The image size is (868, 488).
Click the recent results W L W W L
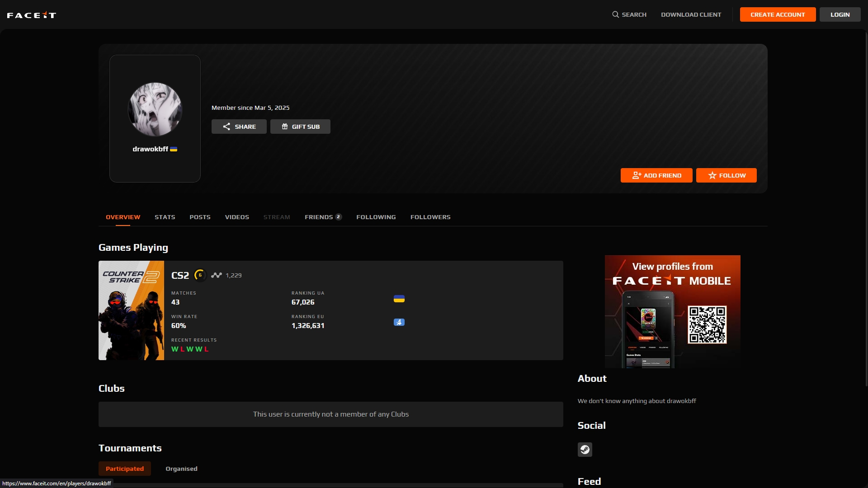(x=190, y=349)
